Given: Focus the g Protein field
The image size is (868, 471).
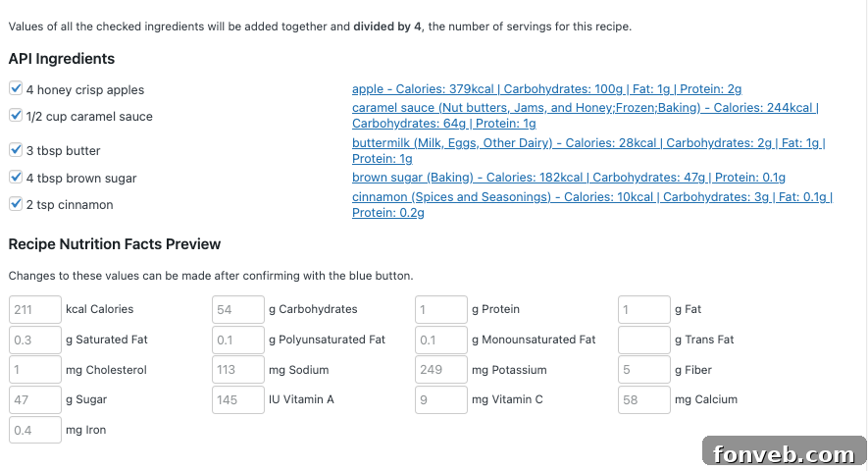Looking at the screenshot, I should [x=441, y=309].
